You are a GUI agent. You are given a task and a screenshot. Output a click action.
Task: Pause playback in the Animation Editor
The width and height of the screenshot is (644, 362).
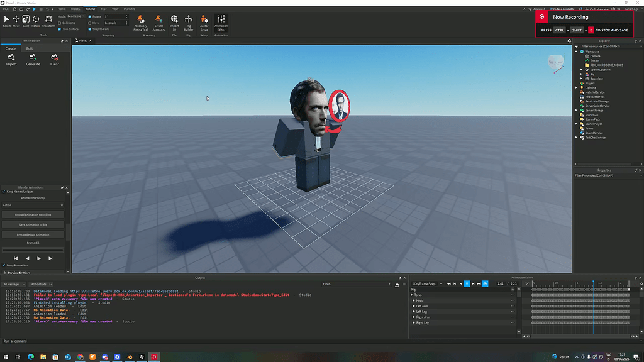467,283
